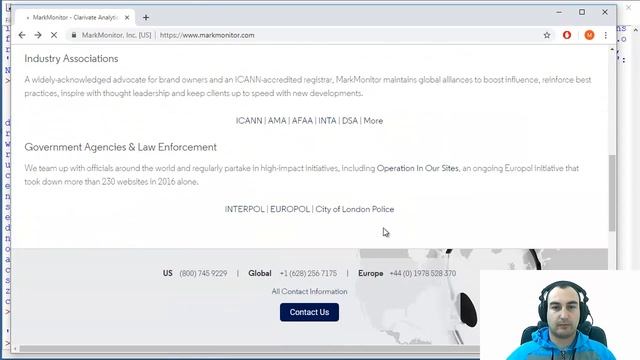Click the Industry Associations heading
Viewport: 640px width, 360px height.
(71, 58)
